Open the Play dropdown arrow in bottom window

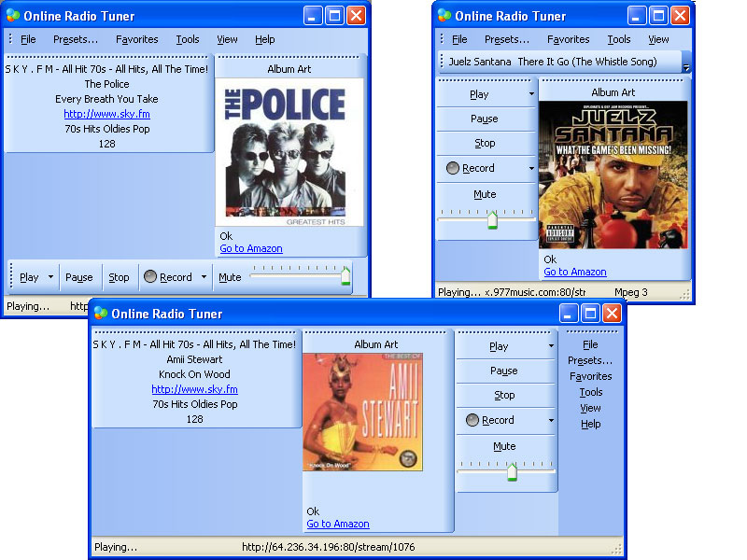coord(551,346)
